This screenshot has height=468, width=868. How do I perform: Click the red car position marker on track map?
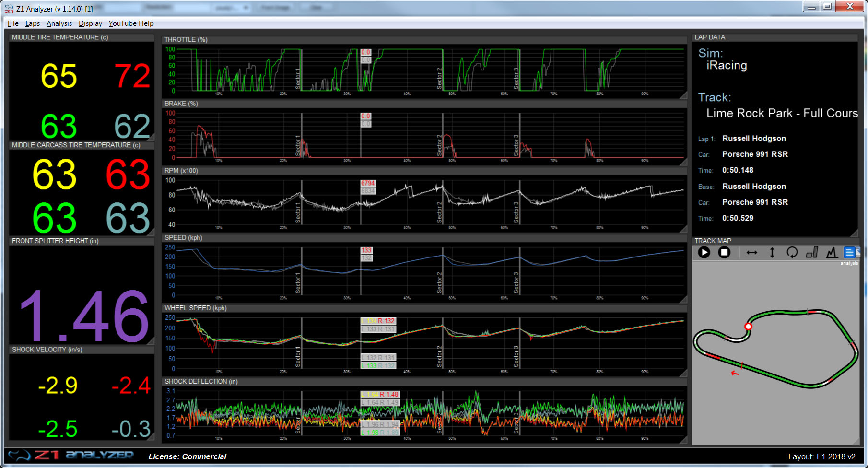pyautogui.click(x=748, y=327)
